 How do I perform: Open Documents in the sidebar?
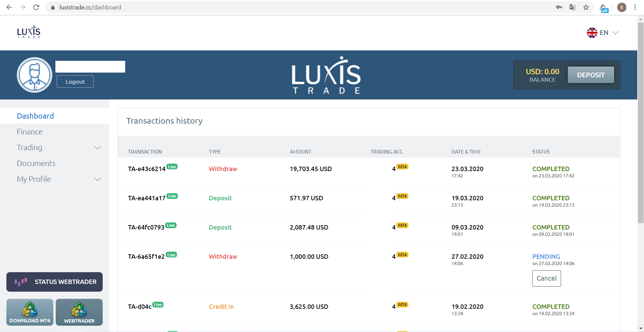(x=36, y=163)
